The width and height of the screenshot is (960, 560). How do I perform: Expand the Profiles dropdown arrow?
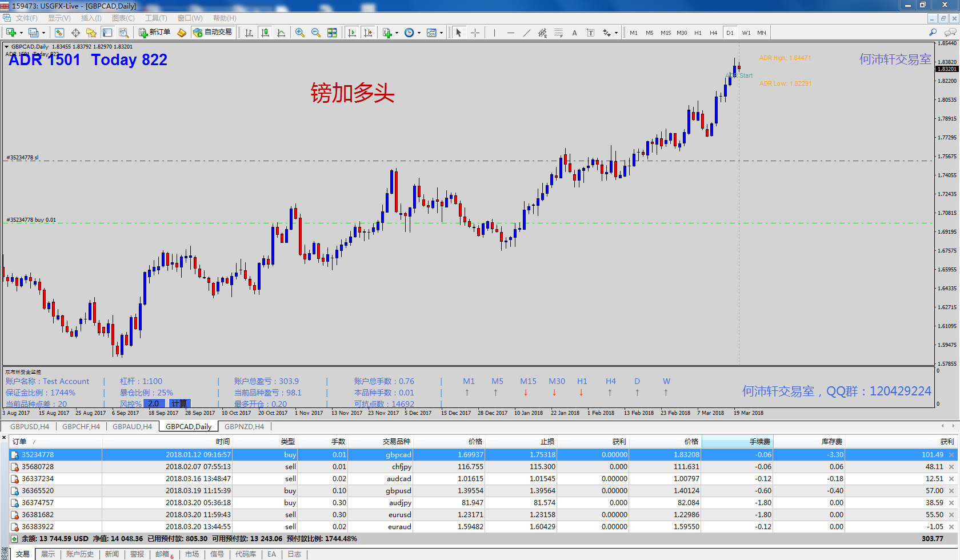click(43, 33)
